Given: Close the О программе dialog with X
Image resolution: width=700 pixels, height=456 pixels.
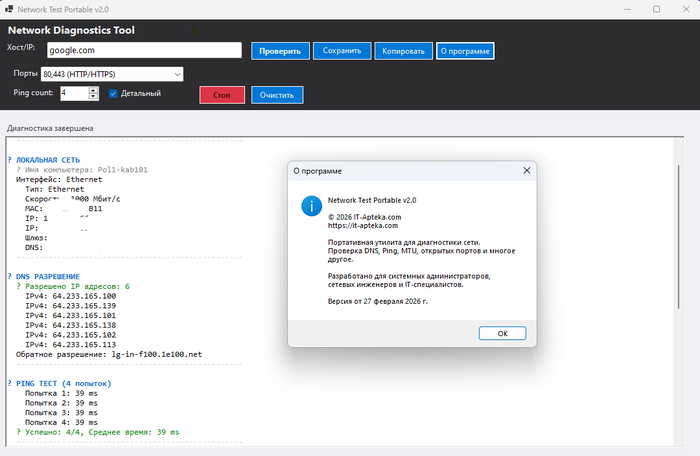Looking at the screenshot, I should (526, 171).
